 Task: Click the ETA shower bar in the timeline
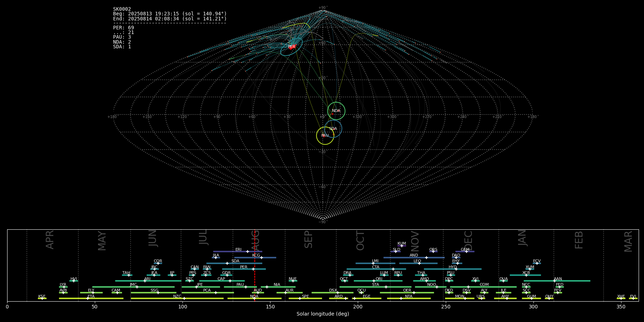click(91, 298)
